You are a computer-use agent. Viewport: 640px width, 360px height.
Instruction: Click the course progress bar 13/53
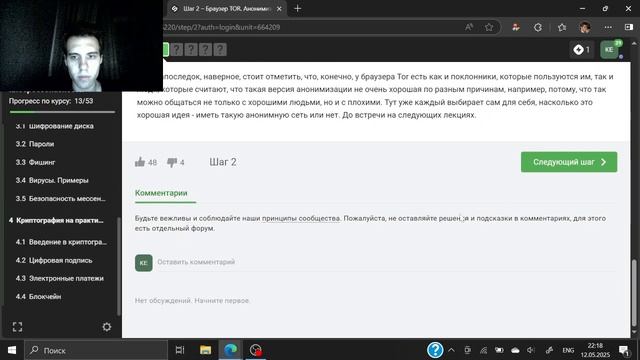coord(62,111)
